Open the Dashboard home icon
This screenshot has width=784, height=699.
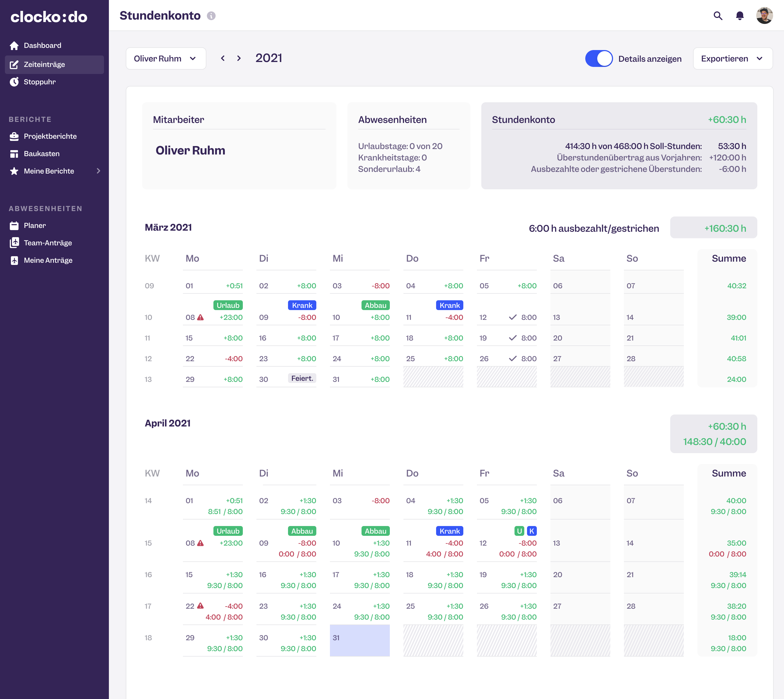tap(15, 45)
